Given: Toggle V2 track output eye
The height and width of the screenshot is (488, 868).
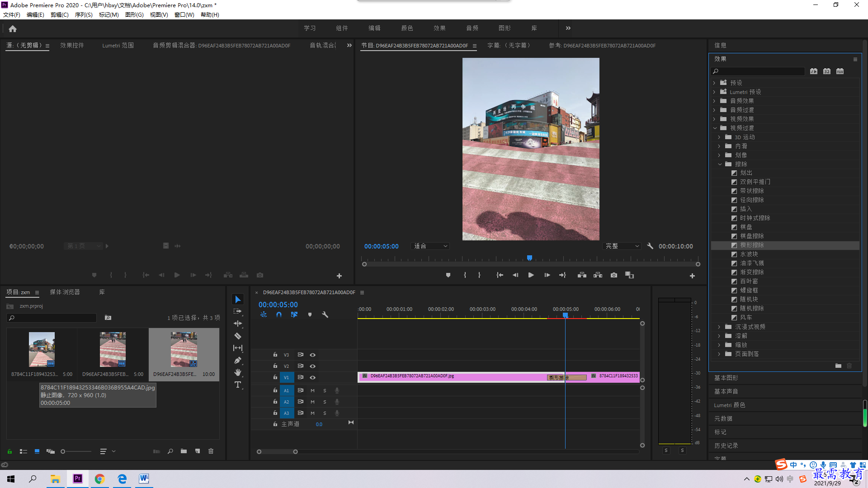Looking at the screenshot, I should pos(312,366).
